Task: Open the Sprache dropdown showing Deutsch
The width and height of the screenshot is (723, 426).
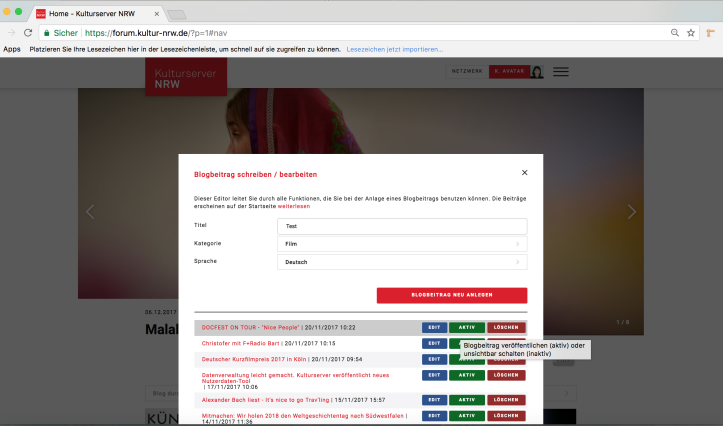Action: pyautogui.click(x=401, y=262)
